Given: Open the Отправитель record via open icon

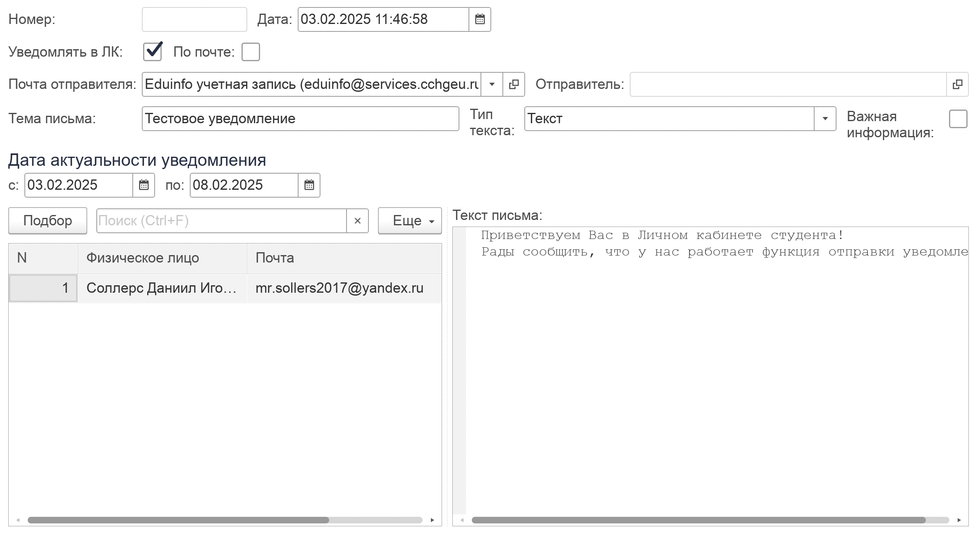Looking at the screenshot, I should pyautogui.click(x=957, y=84).
